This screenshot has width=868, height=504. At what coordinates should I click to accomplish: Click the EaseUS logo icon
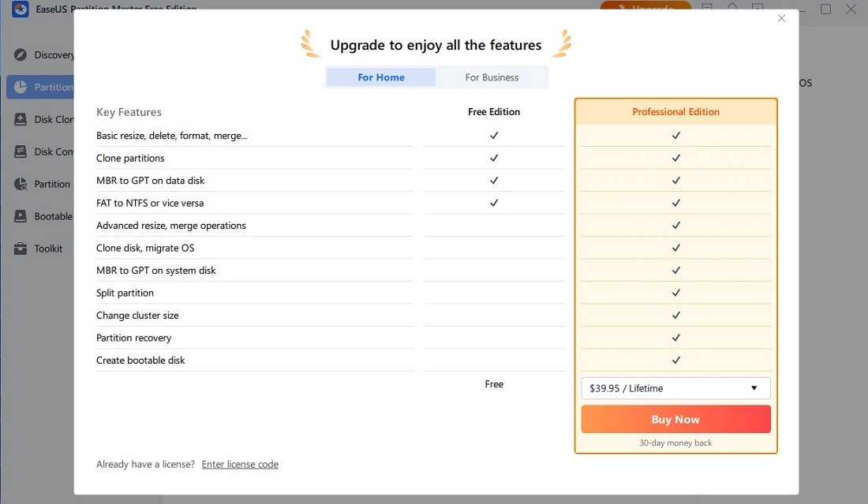20,9
